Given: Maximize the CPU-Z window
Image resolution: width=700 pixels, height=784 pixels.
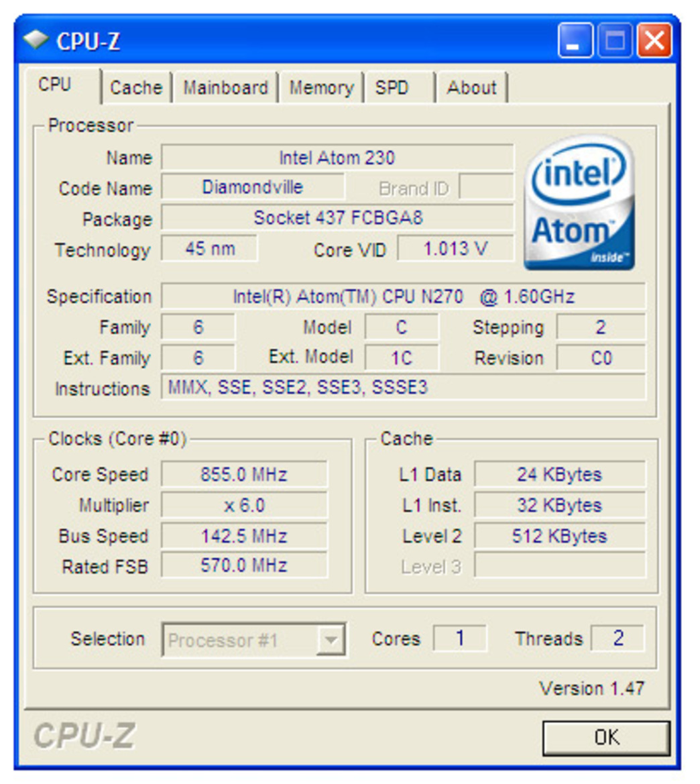Looking at the screenshot, I should tap(615, 40).
